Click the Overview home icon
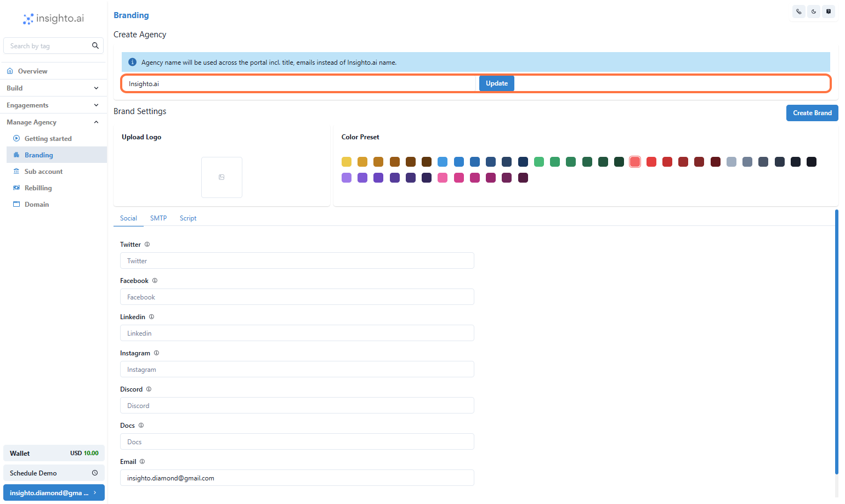Image resolution: width=845 pixels, height=504 pixels. (x=10, y=71)
